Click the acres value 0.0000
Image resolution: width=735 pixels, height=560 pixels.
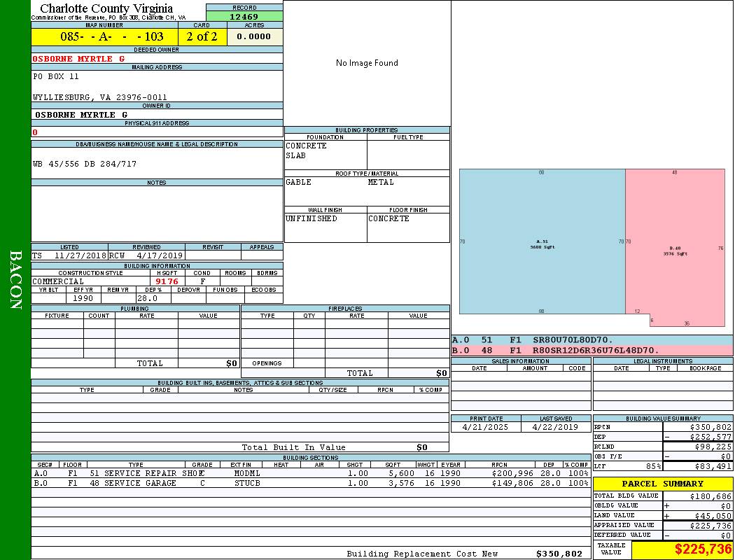coord(253,37)
